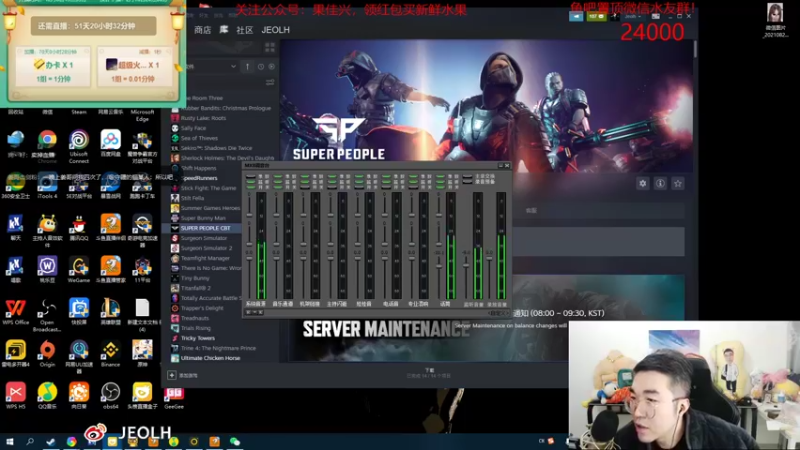Open the 360安全卫士 desktop icon
The width and height of the screenshot is (800, 450).
click(x=15, y=185)
